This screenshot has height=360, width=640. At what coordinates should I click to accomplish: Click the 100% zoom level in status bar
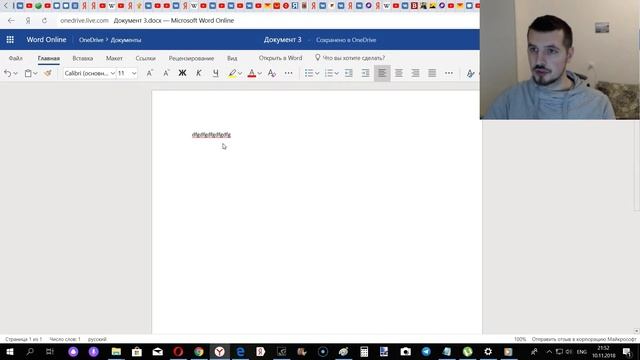[x=520, y=339]
